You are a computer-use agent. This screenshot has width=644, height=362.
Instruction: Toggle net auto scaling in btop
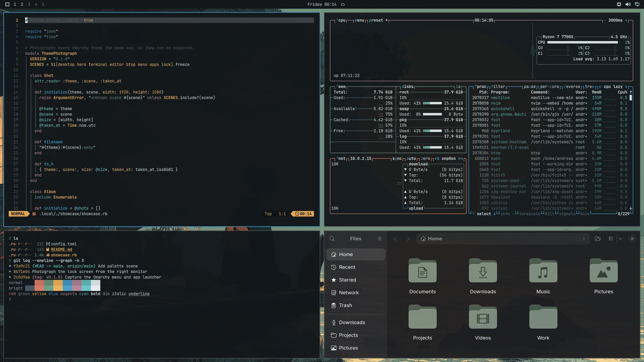(411, 159)
